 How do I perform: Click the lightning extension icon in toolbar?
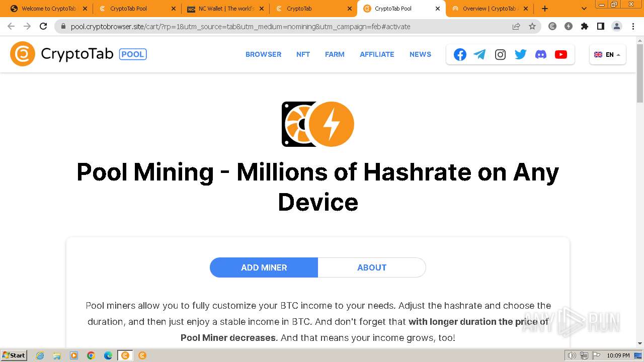(x=569, y=26)
